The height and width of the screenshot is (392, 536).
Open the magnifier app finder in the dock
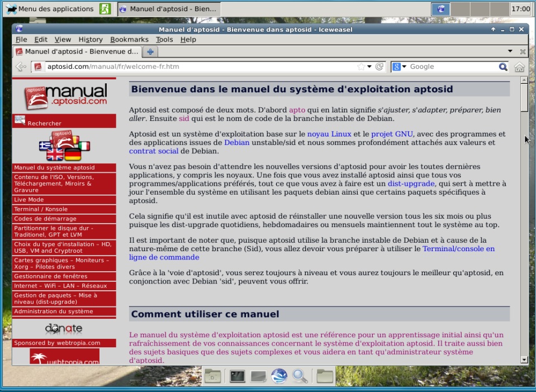coord(300,376)
